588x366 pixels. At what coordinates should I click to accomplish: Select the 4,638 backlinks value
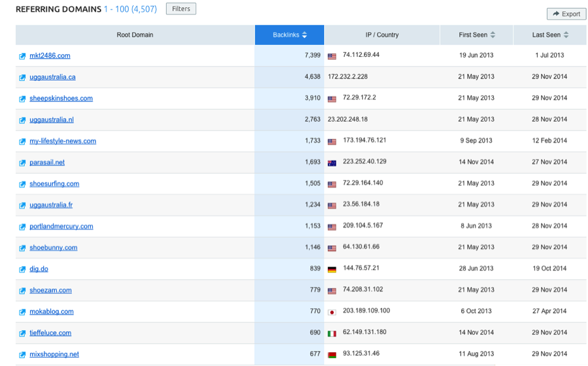312,76
